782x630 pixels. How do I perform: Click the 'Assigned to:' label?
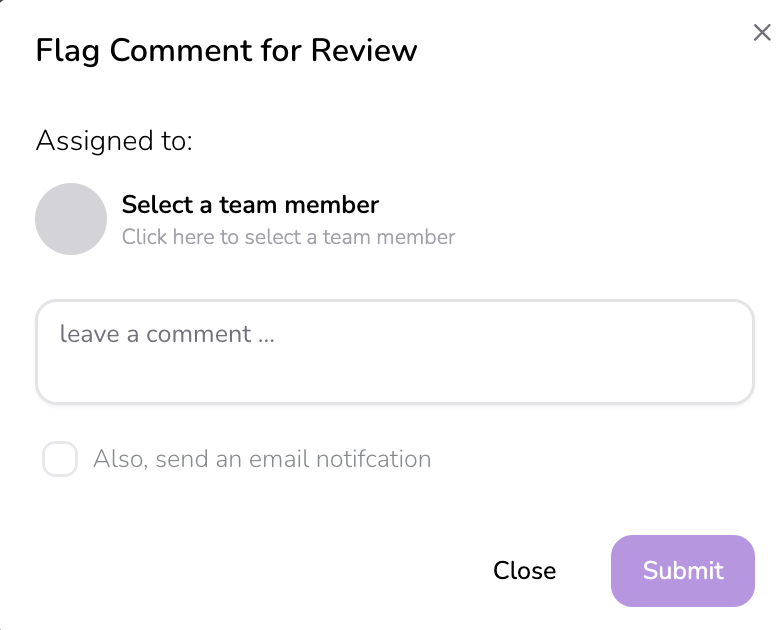[114, 141]
